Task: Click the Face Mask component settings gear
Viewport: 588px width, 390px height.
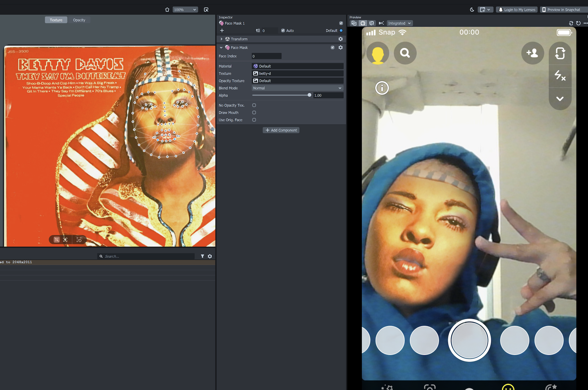Action: (340, 48)
